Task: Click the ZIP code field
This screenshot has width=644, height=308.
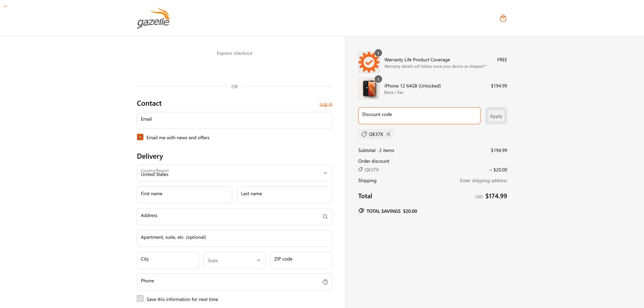Action: 301,260
